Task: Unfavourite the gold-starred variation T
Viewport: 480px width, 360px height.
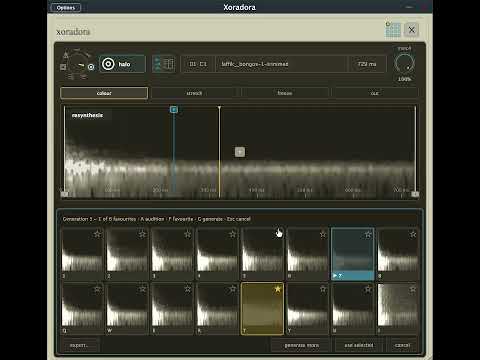Action: 278,289
